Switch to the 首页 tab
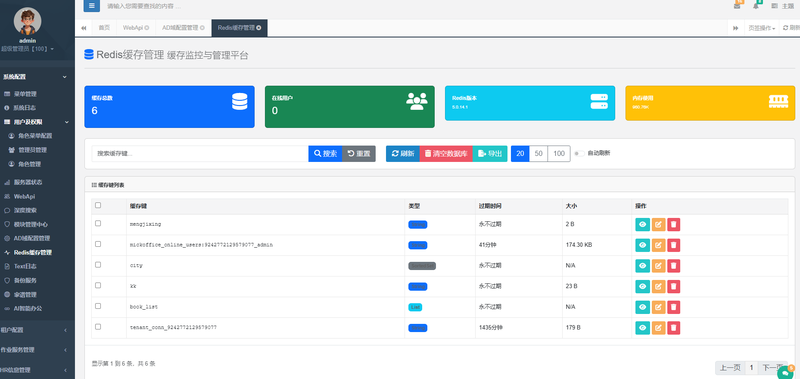 pyautogui.click(x=104, y=28)
